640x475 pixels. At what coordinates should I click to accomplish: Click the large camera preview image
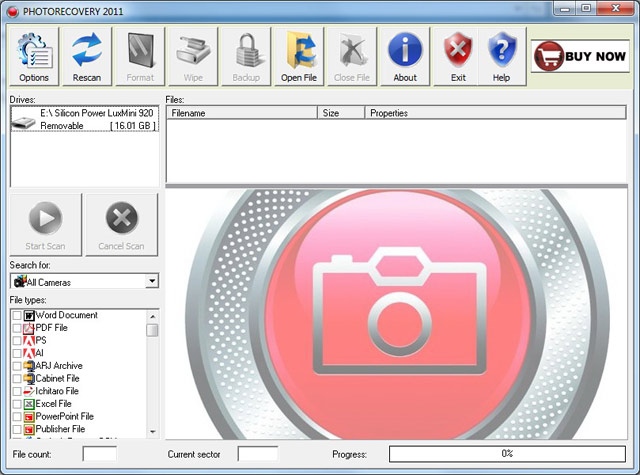coord(396,314)
